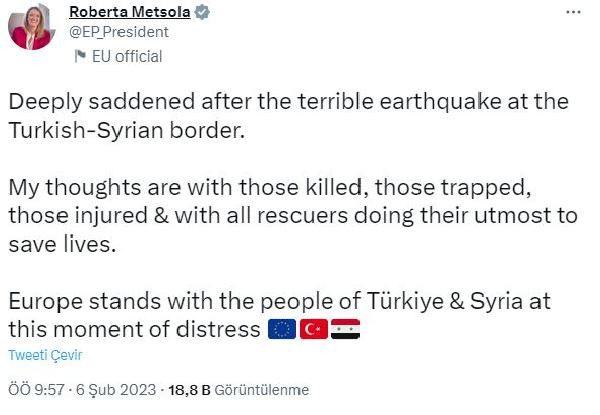
Task: Open the more options ellipsis menu
Action: (573, 13)
